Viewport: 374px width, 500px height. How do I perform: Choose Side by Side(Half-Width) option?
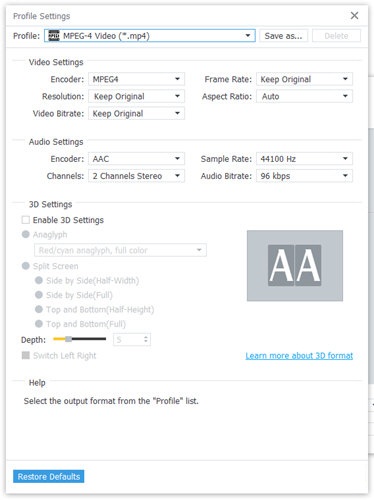pos(39,280)
